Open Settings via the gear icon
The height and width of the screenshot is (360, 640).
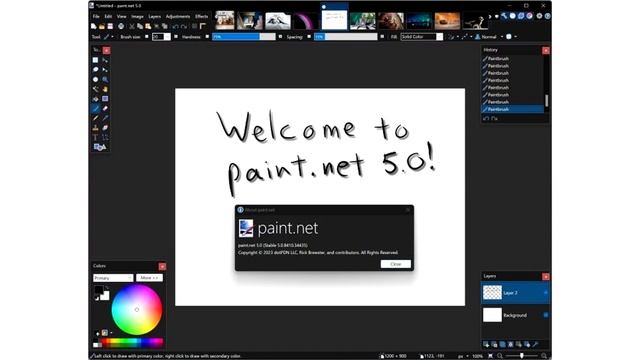click(x=539, y=16)
